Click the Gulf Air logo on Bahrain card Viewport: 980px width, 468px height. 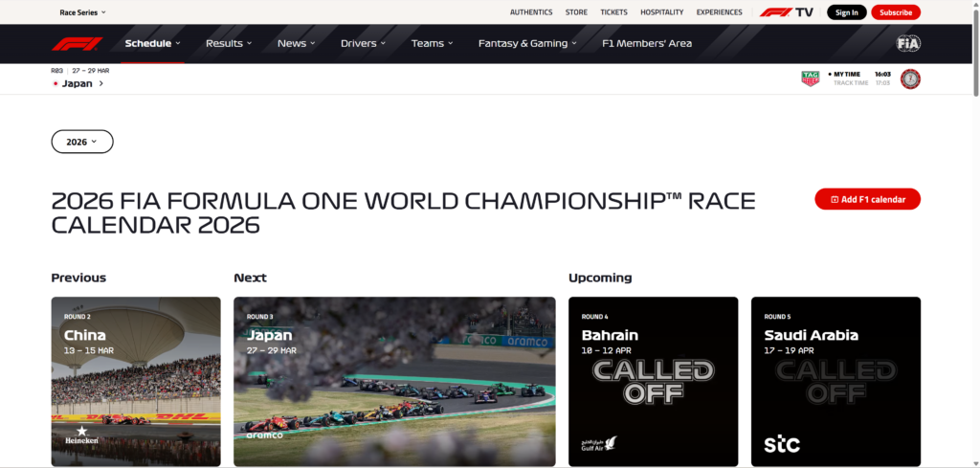[598, 443]
